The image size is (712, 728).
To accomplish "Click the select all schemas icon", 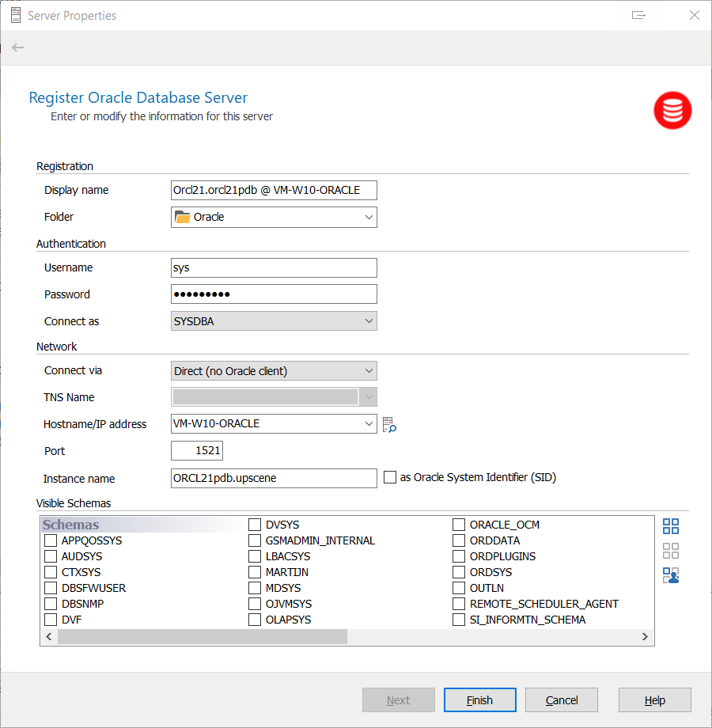I will tap(671, 527).
